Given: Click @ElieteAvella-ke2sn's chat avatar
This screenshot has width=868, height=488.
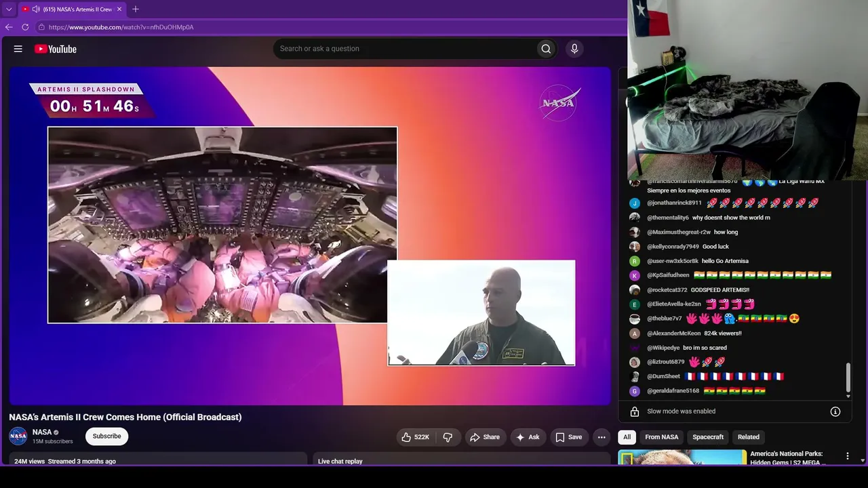Looking at the screenshot, I should (x=635, y=304).
